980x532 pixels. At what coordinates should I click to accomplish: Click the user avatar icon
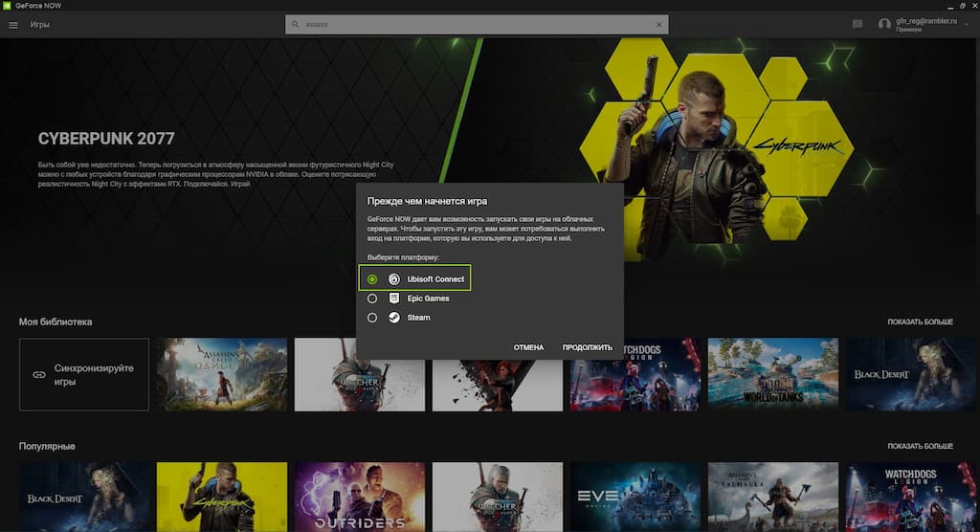883,24
